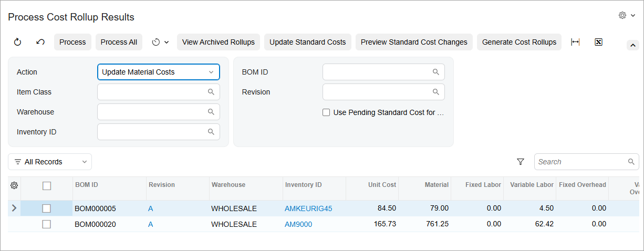Enable Use Pending Standard Cost checkbox
This screenshot has width=644, height=251.
click(326, 112)
